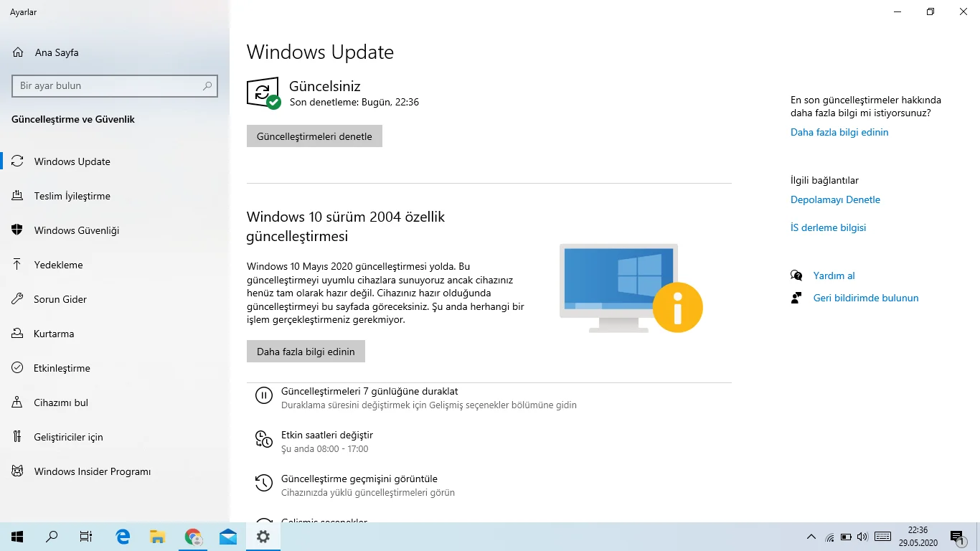Click the 'Bir ayar bulun' search field
Screen dimensions: 980x551
[115, 85]
